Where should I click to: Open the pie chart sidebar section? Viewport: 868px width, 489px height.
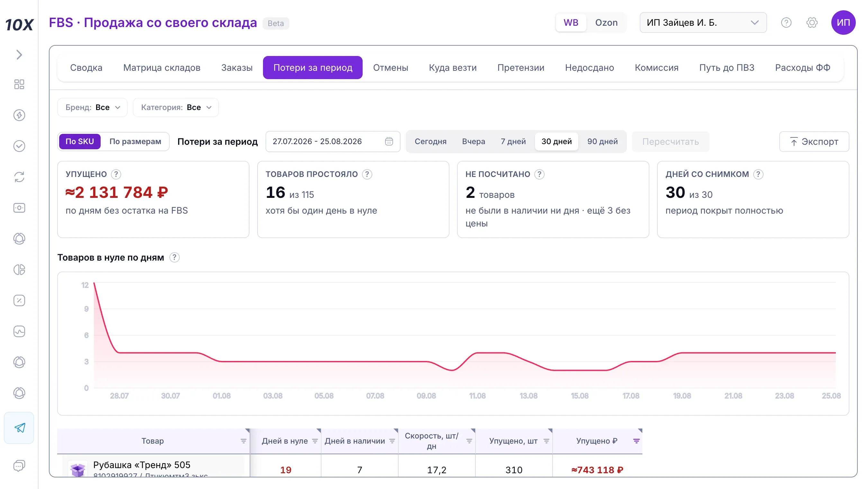[x=19, y=270]
